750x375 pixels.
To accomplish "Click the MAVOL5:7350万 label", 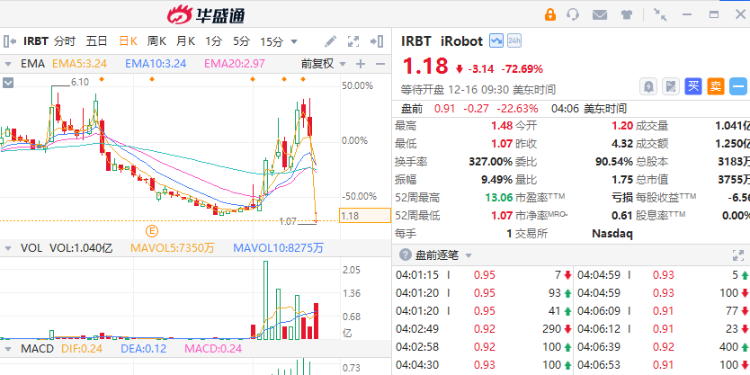I will pyautogui.click(x=173, y=248).
